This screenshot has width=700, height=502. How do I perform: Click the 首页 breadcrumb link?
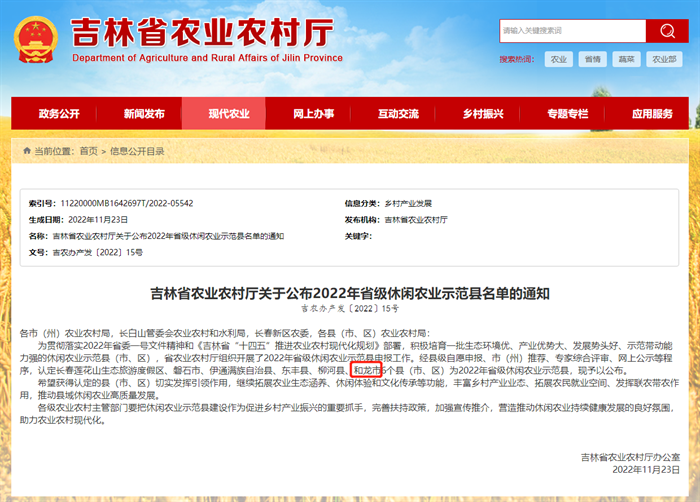[x=88, y=151]
